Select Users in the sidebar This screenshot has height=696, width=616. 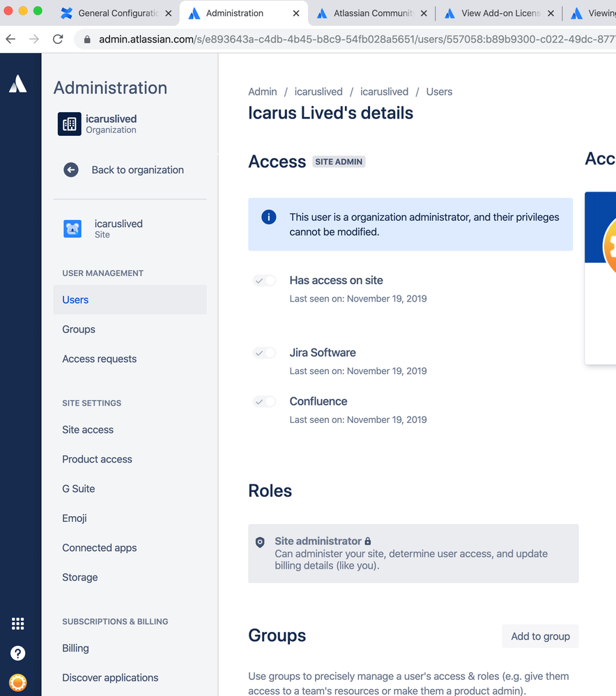(130, 300)
